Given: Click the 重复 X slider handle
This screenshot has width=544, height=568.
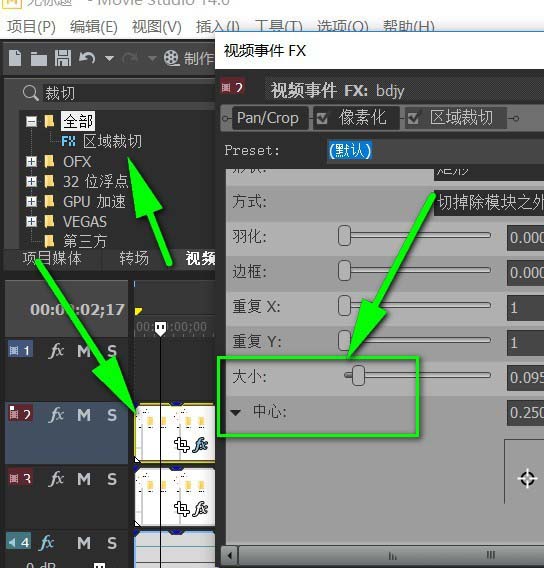Looking at the screenshot, I should [344, 305].
